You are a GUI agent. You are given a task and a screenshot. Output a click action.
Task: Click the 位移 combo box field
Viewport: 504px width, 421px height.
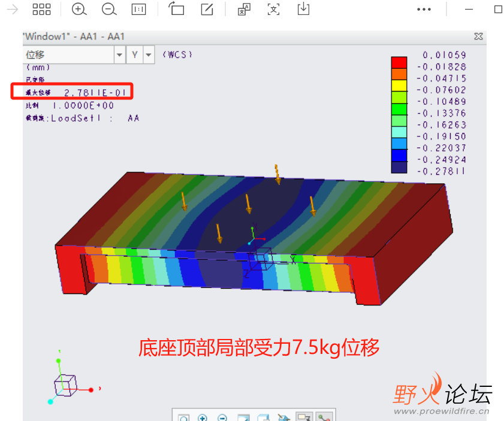click(x=69, y=54)
